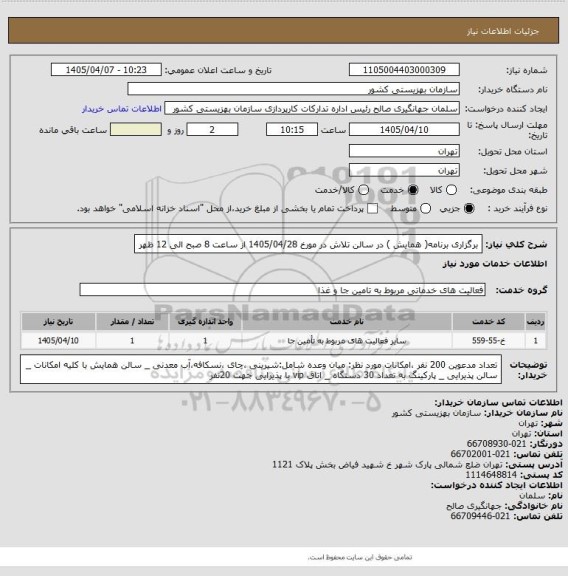This screenshot has height=576, width=568.
Task: Click the واحد اندازه گیری column header
Action: [x=205, y=322]
